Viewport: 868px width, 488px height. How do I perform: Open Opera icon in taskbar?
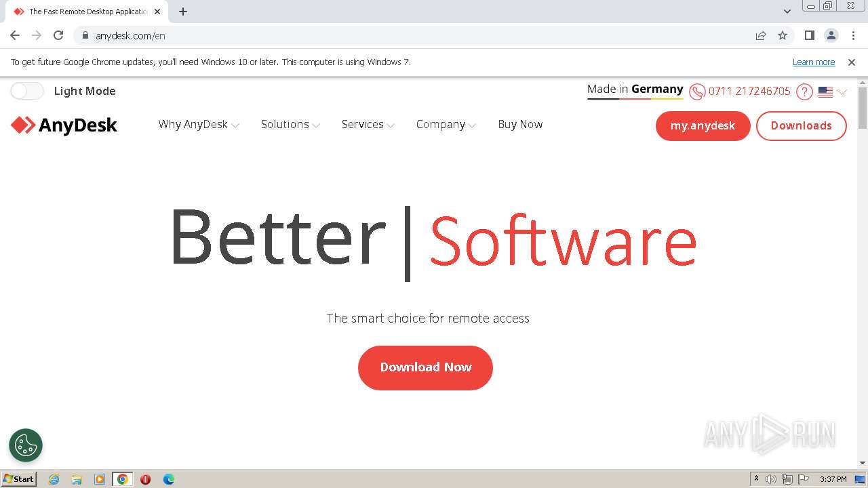145,479
